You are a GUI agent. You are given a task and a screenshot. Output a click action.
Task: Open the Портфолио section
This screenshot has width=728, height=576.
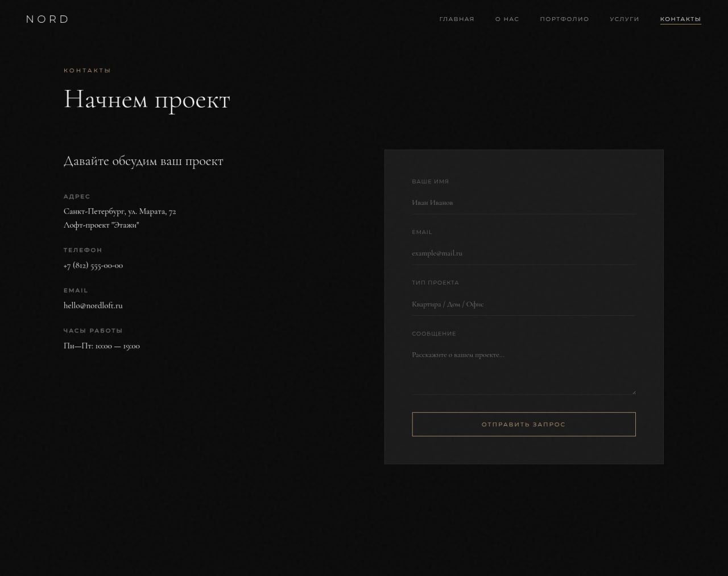click(564, 19)
